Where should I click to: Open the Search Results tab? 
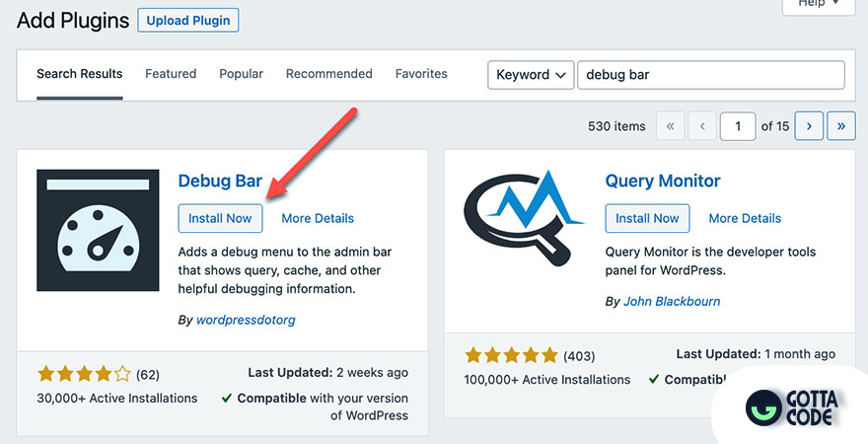click(80, 74)
